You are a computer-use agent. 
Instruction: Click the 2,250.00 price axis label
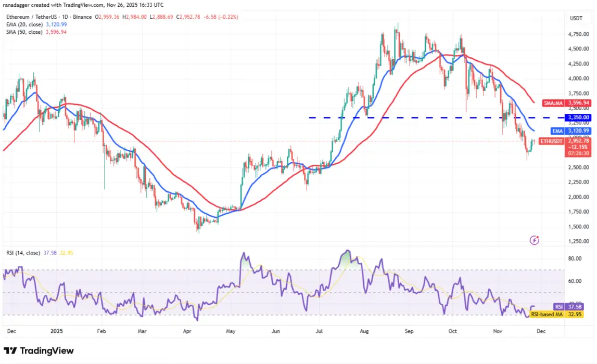[x=578, y=182]
